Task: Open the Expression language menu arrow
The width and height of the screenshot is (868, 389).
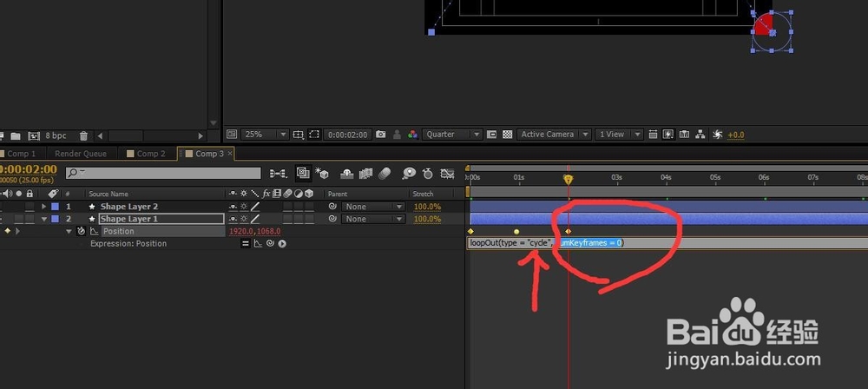Action: coord(282,243)
